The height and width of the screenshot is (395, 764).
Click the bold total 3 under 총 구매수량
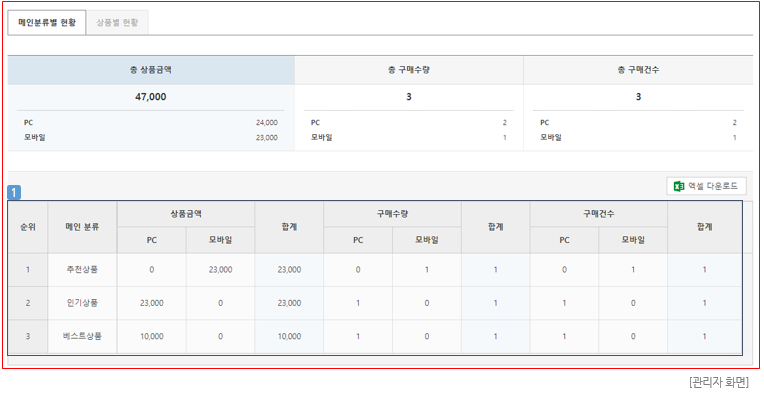click(409, 97)
